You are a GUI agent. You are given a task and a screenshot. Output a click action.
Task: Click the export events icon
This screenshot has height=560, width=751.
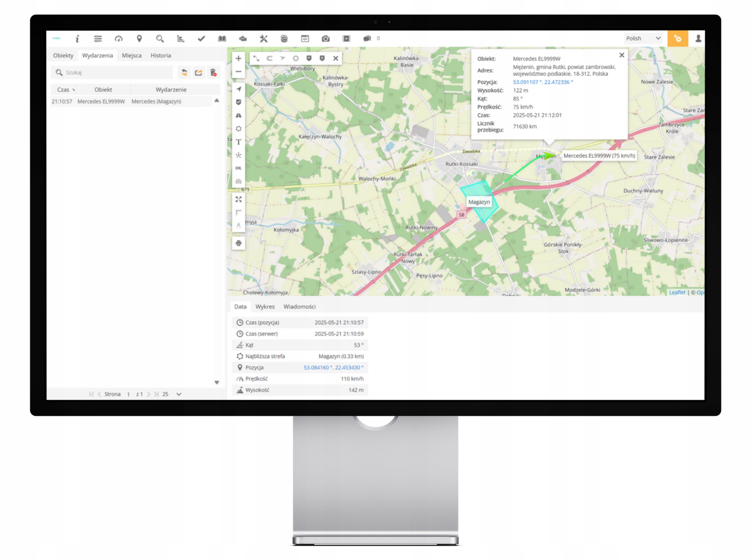[x=199, y=72]
